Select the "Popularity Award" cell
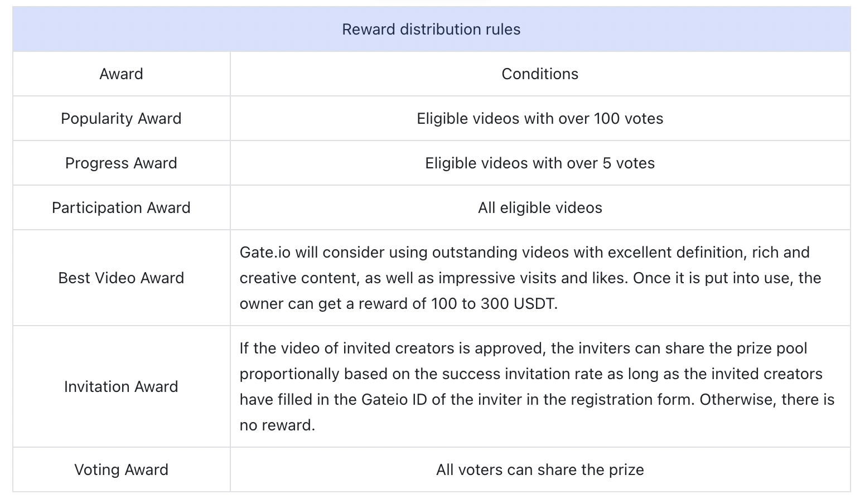The width and height of the screenshot is (860, 504). click(x=121, y=119)
